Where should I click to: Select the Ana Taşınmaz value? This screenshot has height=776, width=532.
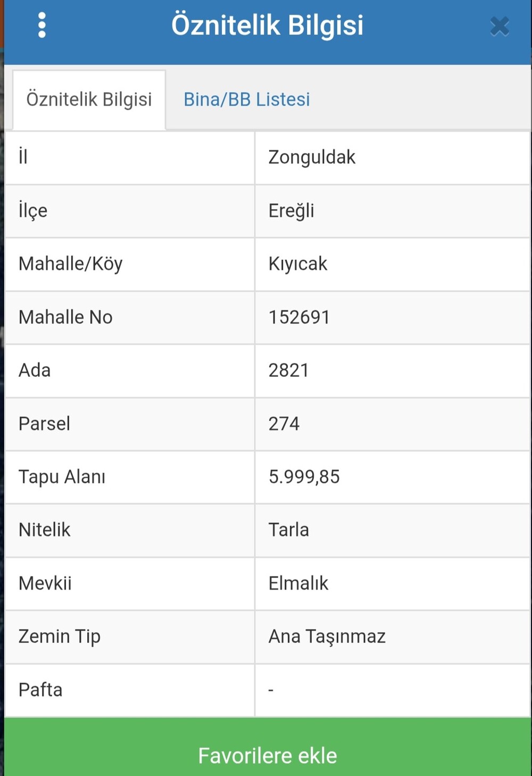[x=327, y=637]
